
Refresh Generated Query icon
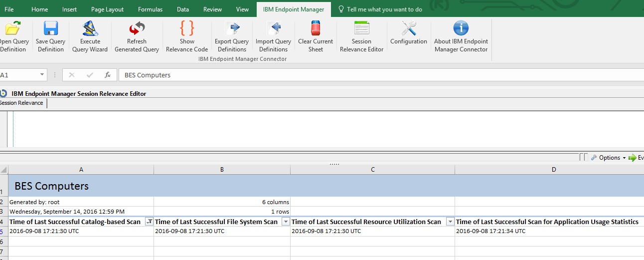pyautogui.click(x=137, y=28)
